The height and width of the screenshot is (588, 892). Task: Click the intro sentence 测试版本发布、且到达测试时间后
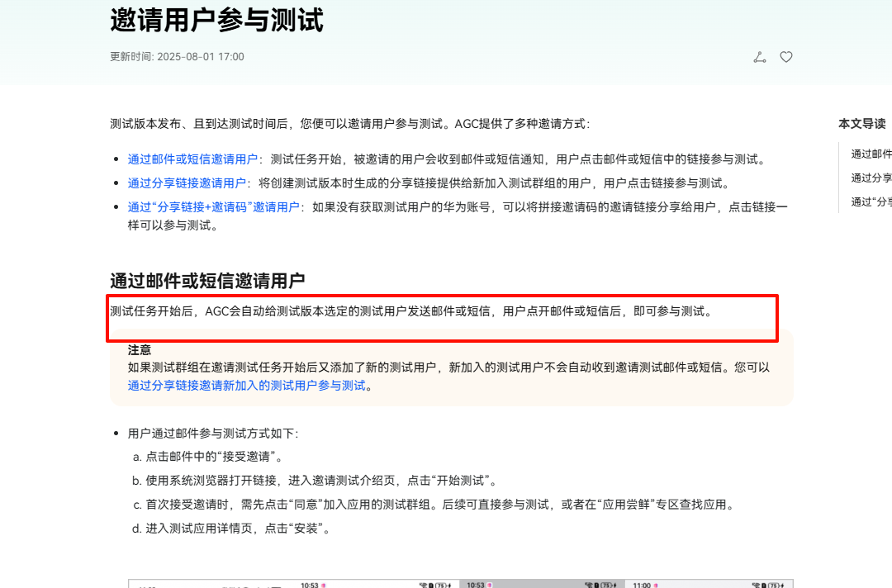(350, 124)
